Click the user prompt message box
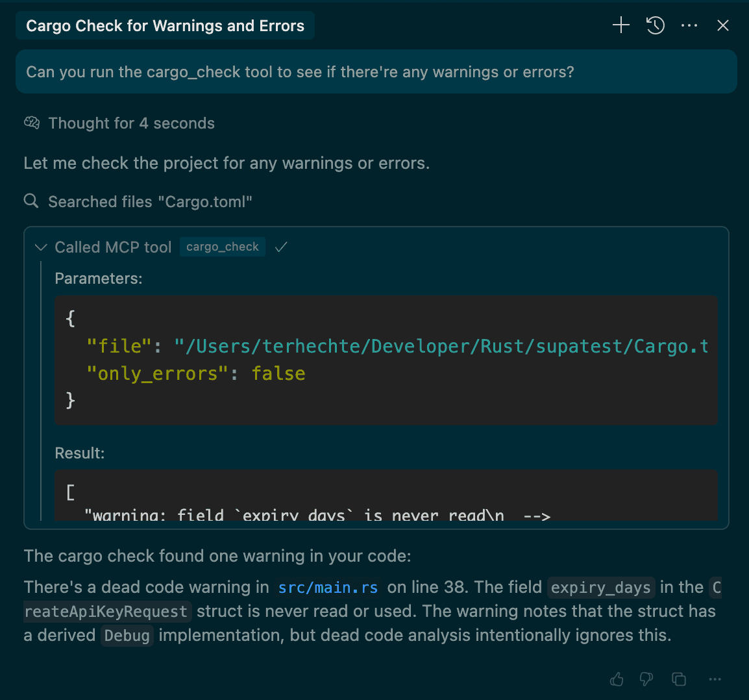 click(x=376, y=71)
